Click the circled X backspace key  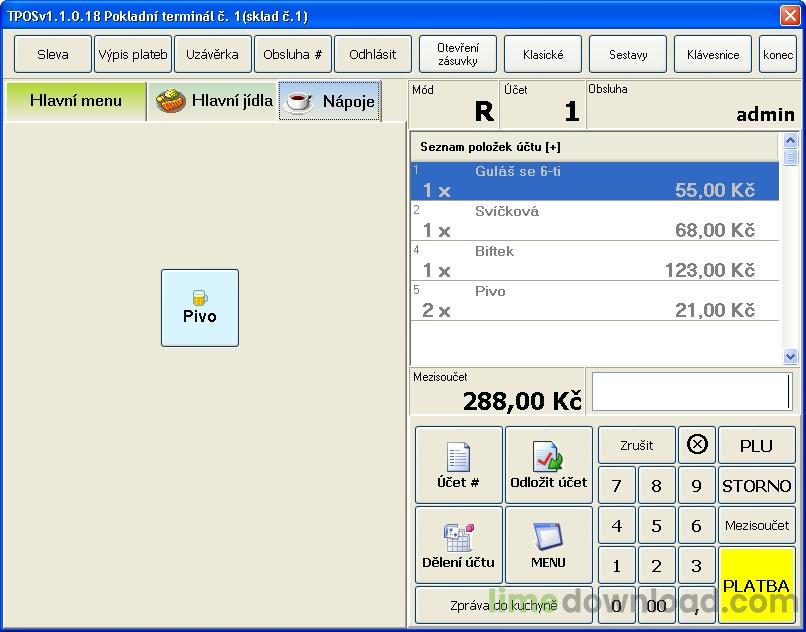point(697,445)
